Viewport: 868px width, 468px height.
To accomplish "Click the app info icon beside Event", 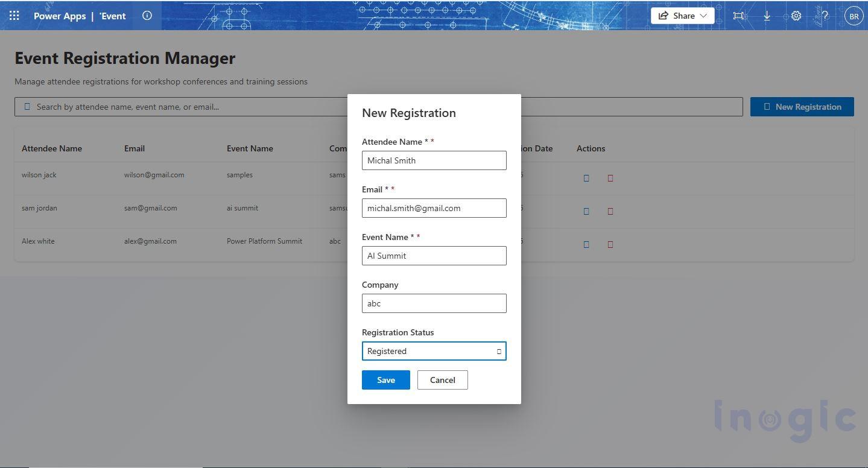I will tap(147, 16).
